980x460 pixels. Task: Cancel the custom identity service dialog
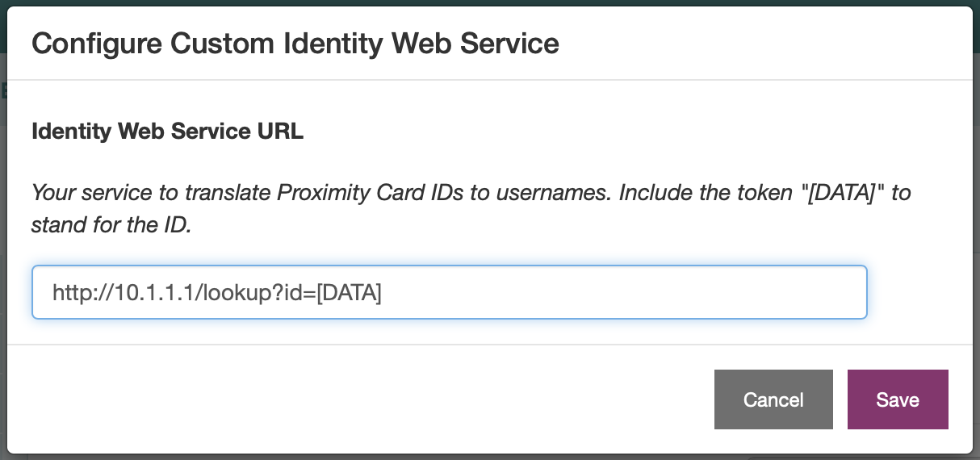[x=773, y=399]
